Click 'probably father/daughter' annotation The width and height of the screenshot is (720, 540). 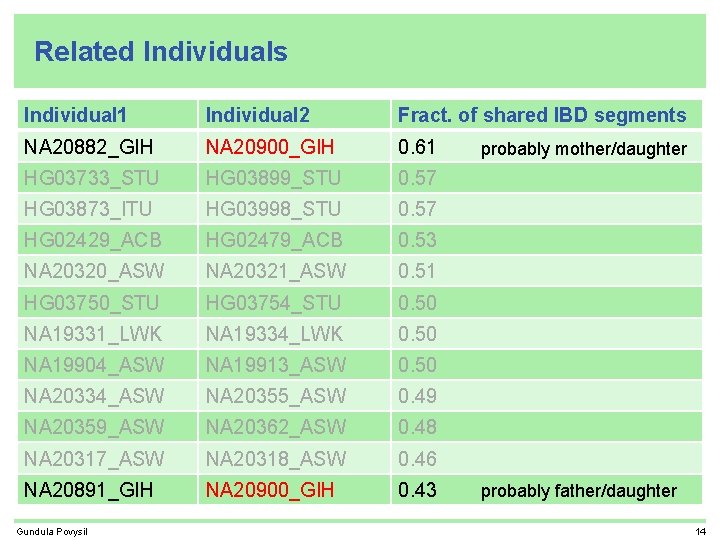pyautogui.click(x=579, y=491)
